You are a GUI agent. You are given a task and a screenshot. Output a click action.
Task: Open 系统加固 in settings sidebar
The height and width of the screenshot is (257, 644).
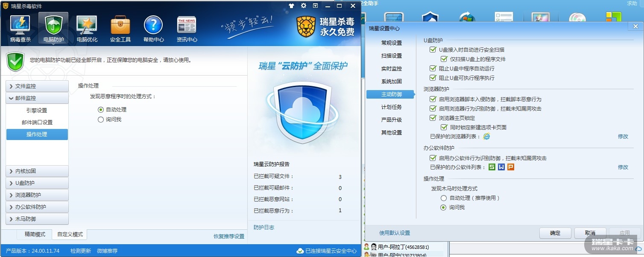(x=392, y=82)
